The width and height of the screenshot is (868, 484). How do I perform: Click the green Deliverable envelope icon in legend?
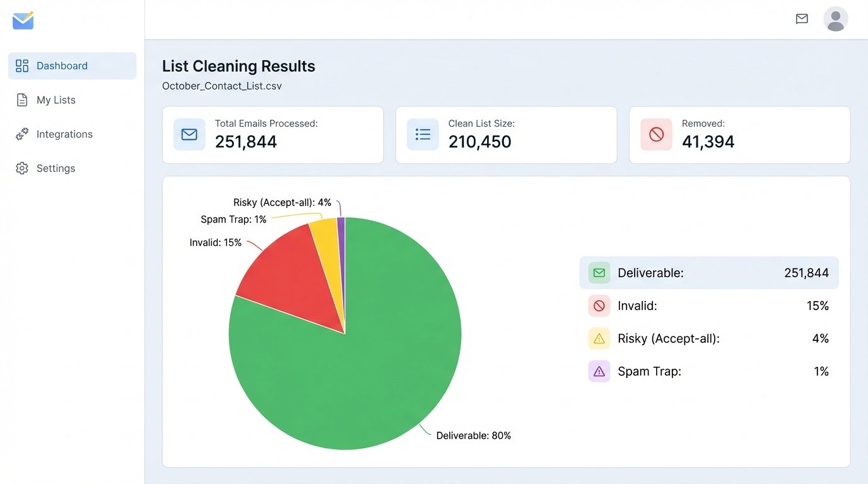(x=598, y=272)
